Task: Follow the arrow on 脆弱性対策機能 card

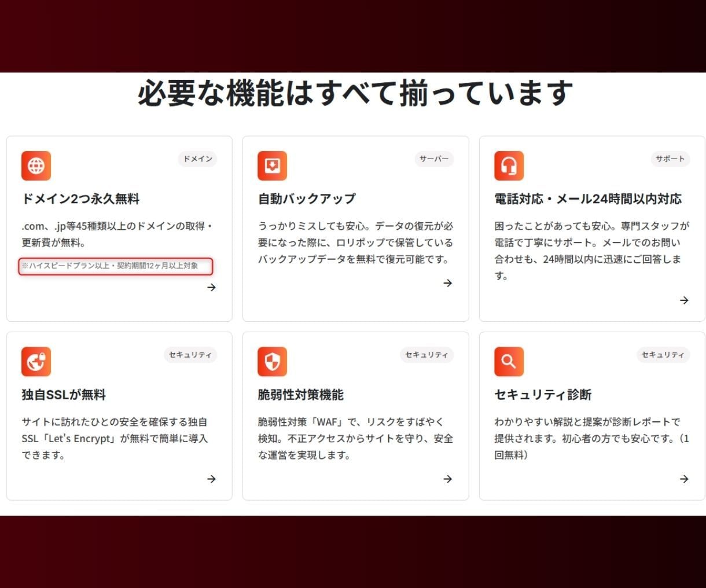Action: [447, 479]
